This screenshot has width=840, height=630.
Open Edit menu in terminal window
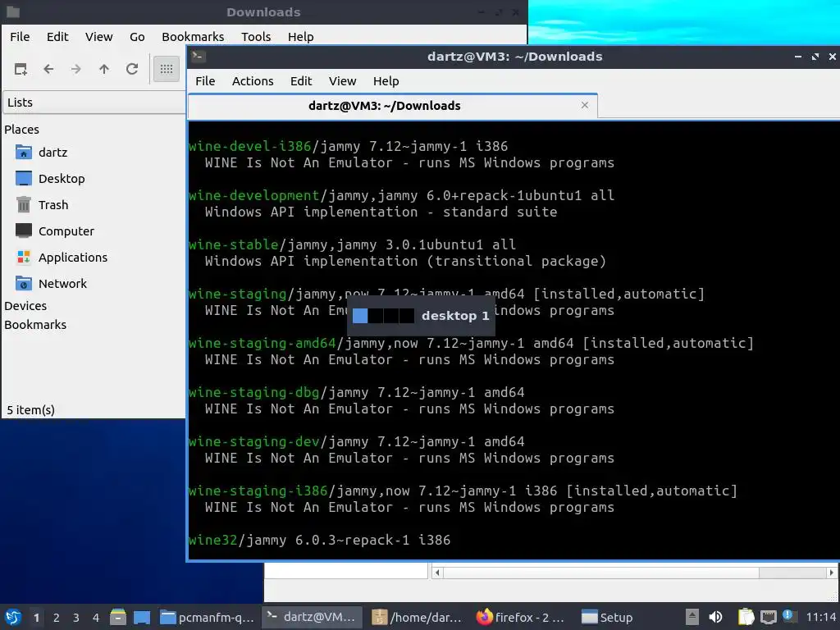pos(301,81)
